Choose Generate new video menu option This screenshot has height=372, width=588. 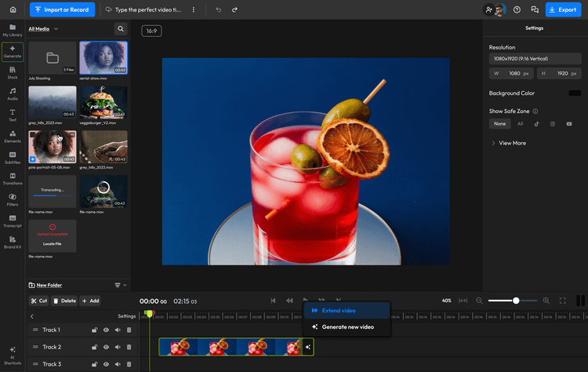point(347,326)
